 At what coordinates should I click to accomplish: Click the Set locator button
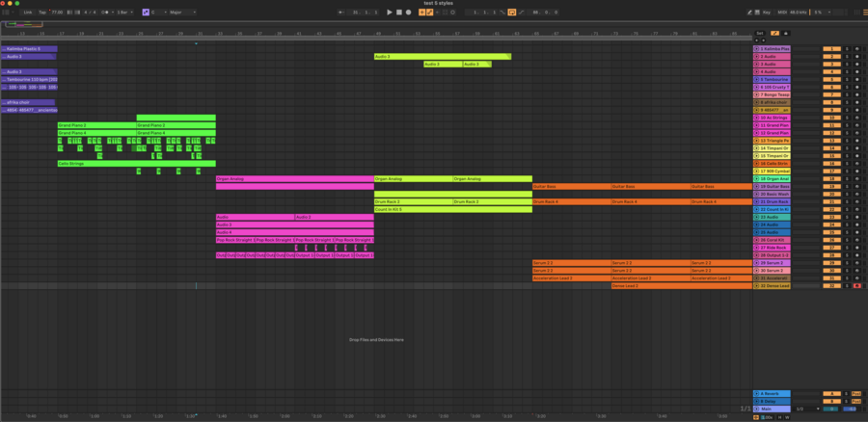(x=760, y=33)
